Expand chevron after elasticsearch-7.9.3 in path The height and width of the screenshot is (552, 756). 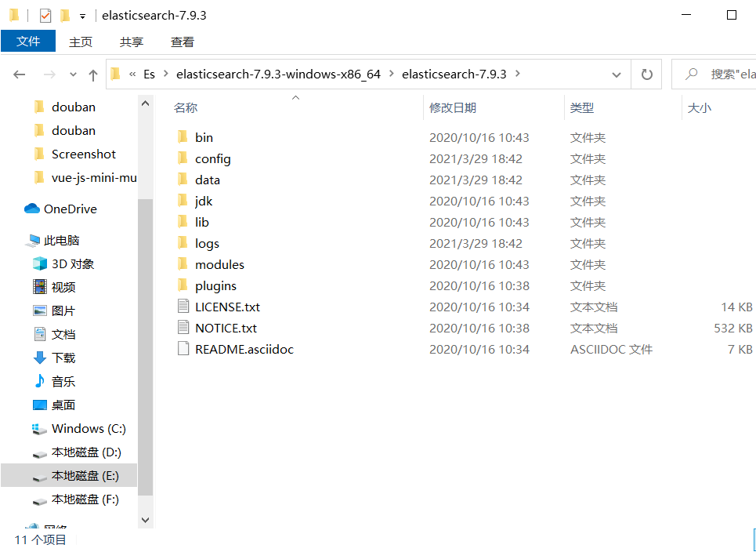click(518, 74)
